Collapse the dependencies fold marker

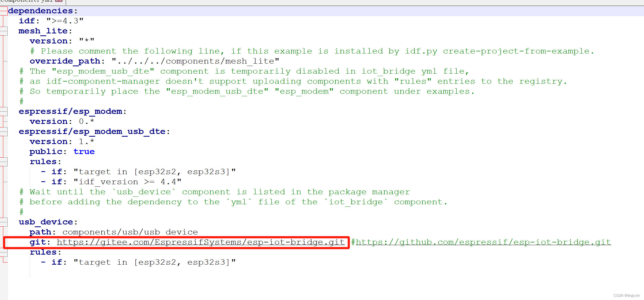coord(3,11)
